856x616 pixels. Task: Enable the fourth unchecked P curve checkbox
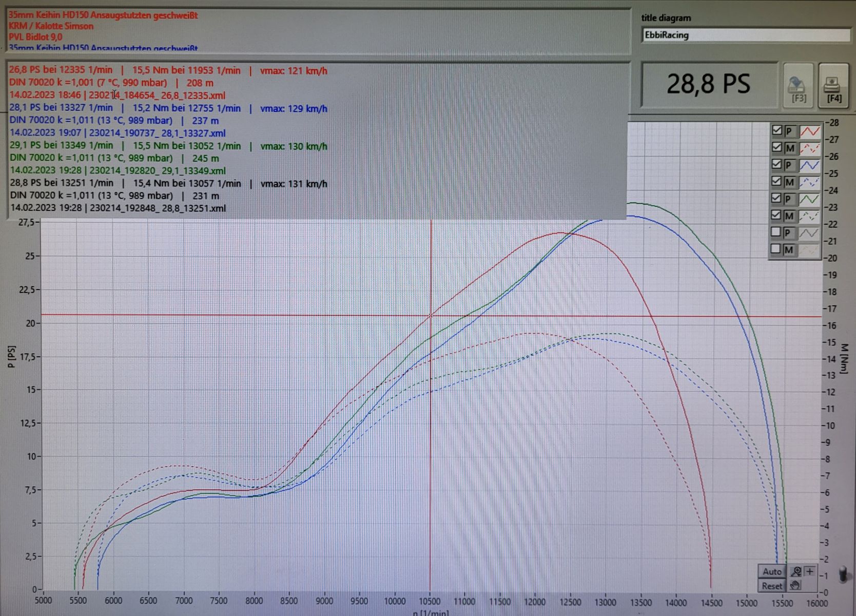tap(776, 233)
